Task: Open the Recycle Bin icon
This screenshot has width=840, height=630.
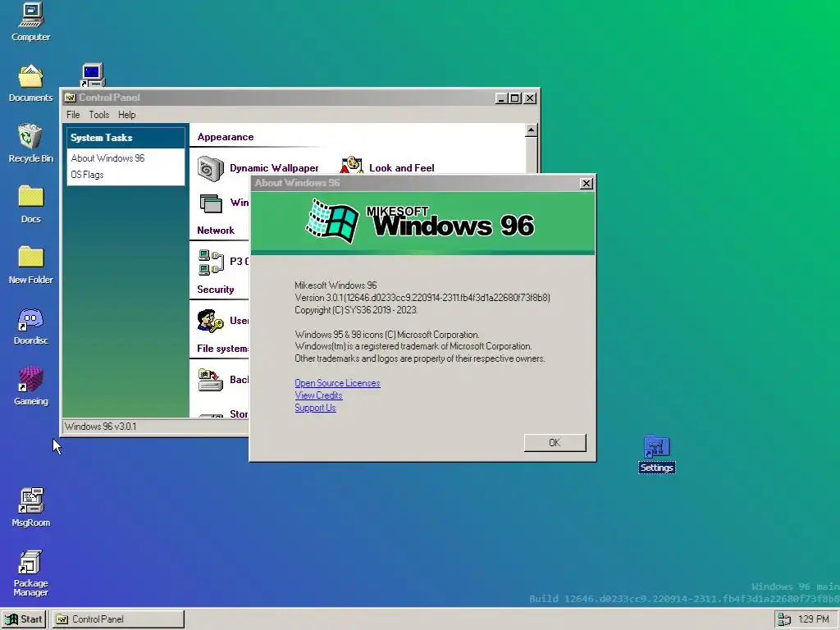Action: click(x=31, y=143)
